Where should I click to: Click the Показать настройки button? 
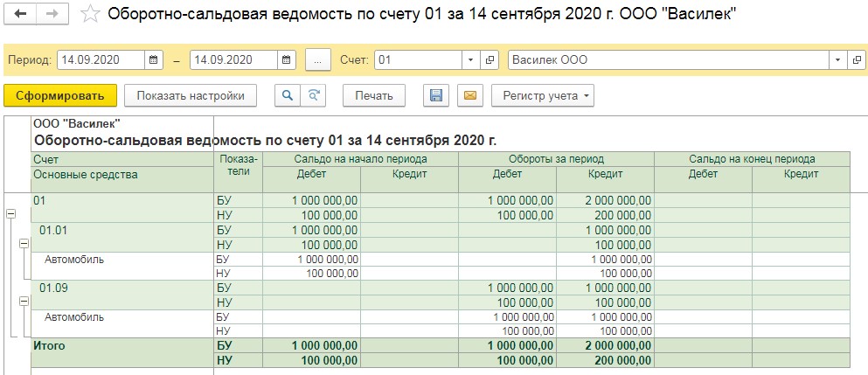[191, 95]
